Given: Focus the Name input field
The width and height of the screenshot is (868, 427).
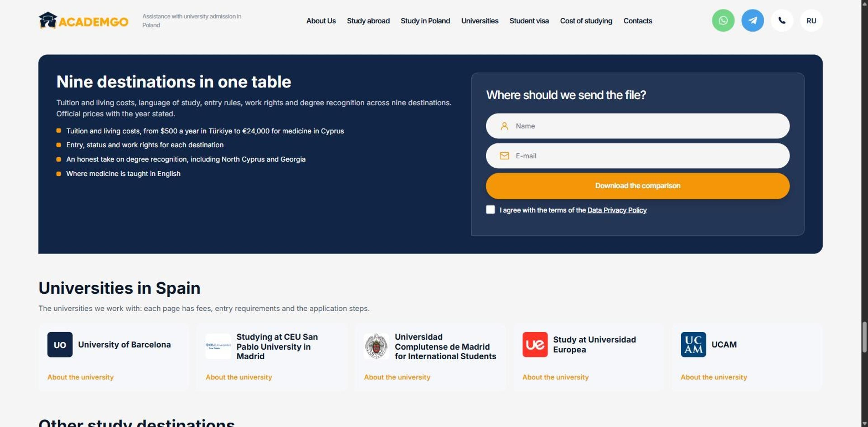Looking at the screenshot, I should 637,126.
